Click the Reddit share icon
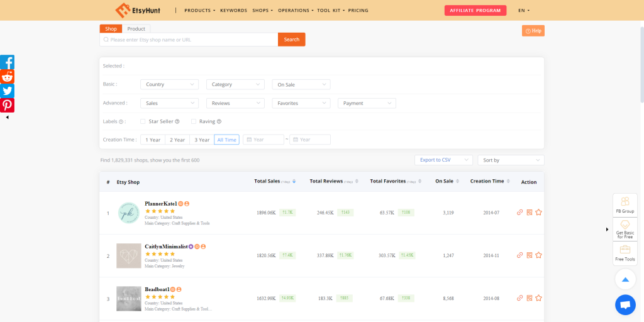 (x=7, y=77)
